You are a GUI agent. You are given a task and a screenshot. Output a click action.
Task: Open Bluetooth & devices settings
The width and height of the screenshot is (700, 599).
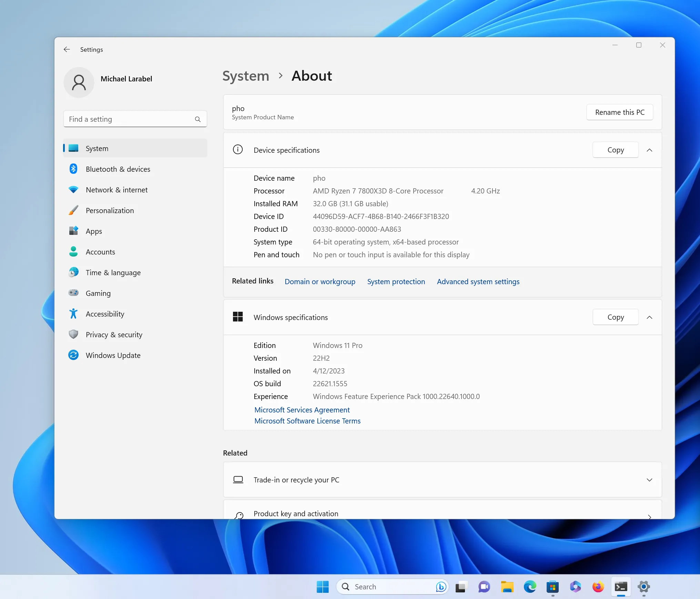coord(118,169)
